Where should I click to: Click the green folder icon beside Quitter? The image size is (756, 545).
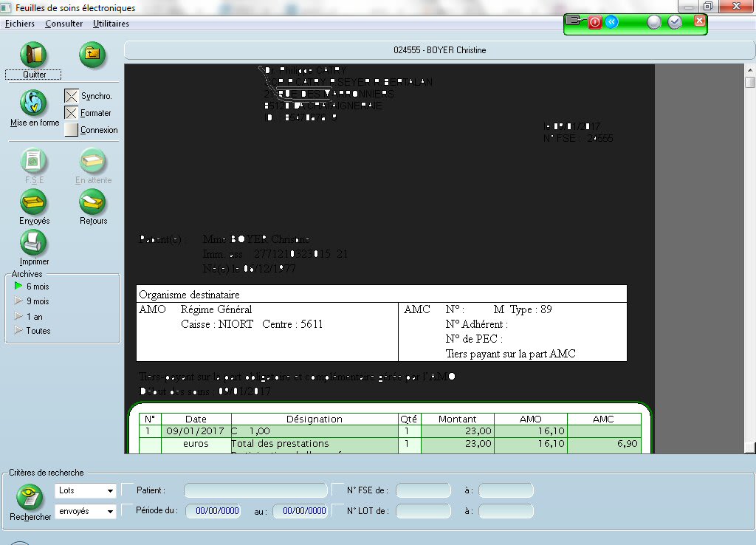(x=92, y=54)
